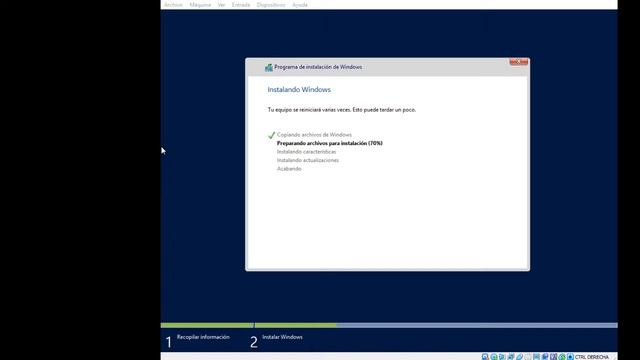Click the 'Instalar Windows' phase label
The width and height of the screenshot is (640, 360).
282,337
